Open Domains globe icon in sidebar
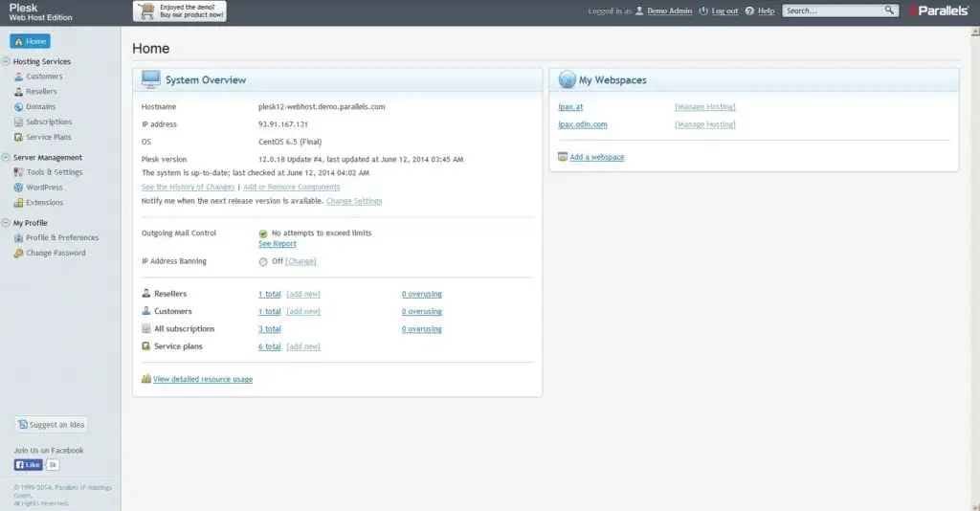 (x=18, y=107)
